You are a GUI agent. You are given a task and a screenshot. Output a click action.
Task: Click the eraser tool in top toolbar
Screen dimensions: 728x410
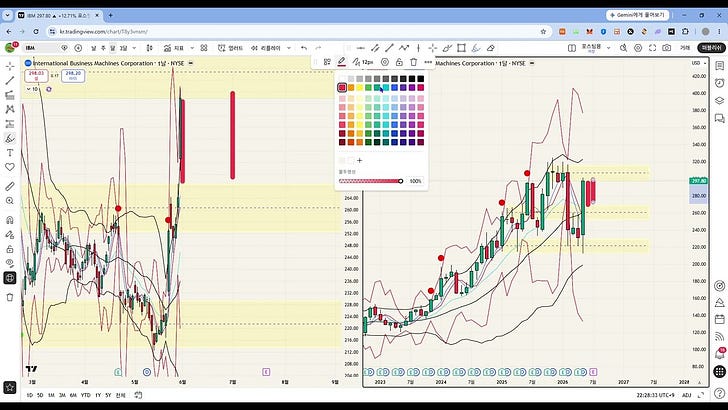tap(491, 48)
